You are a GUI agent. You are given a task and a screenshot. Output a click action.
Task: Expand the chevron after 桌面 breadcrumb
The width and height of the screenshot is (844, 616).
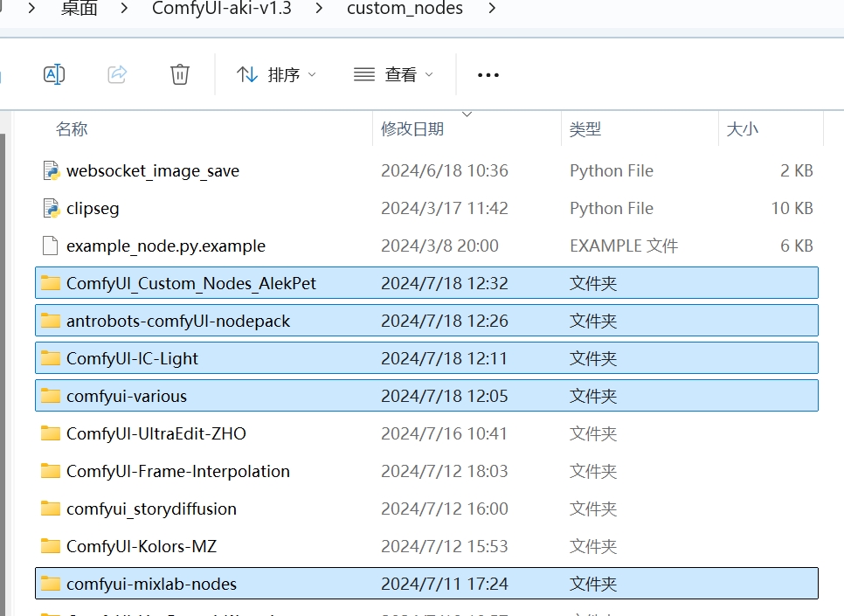124,8
